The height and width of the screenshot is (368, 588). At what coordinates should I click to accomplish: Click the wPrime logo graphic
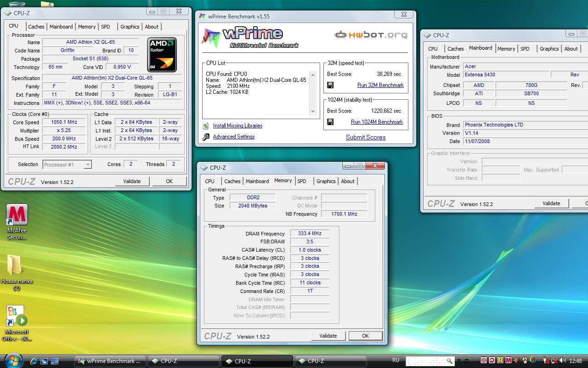pos(250,38)
